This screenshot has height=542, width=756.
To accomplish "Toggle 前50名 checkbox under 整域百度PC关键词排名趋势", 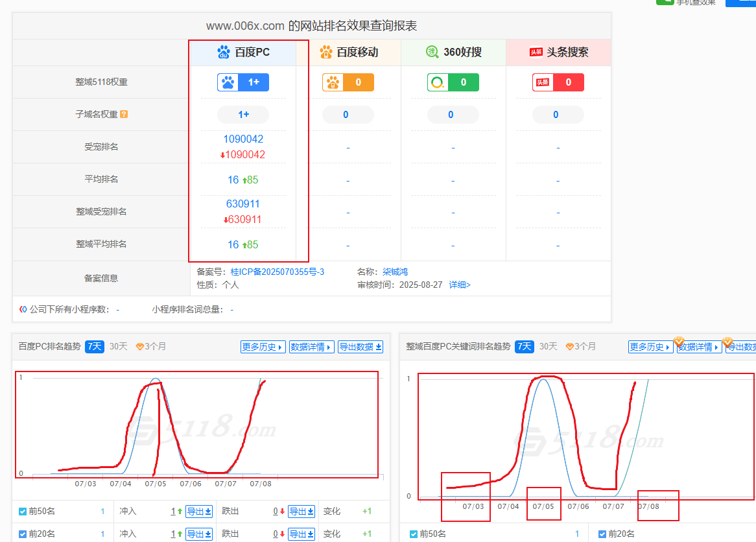I will [414, 534].
